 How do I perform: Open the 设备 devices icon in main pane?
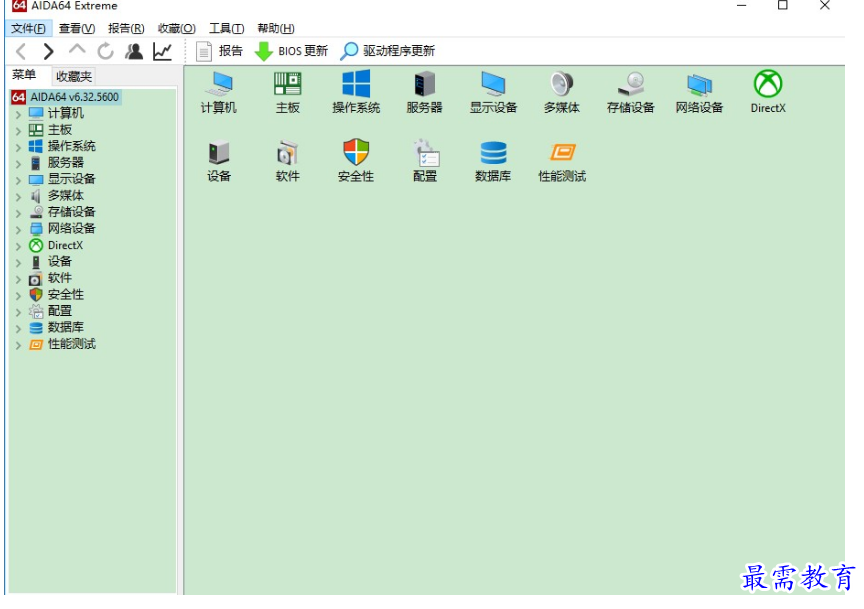219,161
